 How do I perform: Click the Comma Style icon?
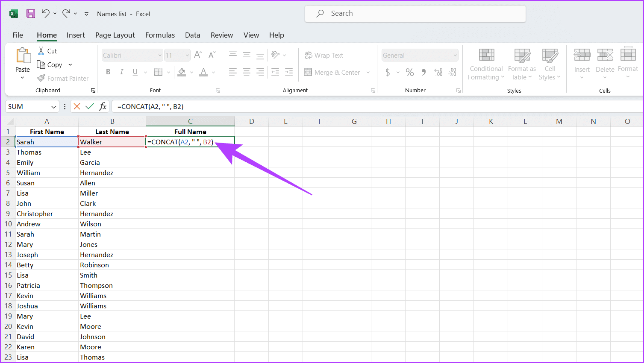[423, 72]
